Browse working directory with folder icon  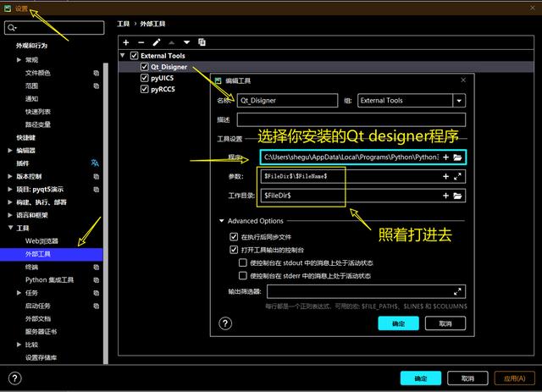pyautogui.click(x=457, y=196)
